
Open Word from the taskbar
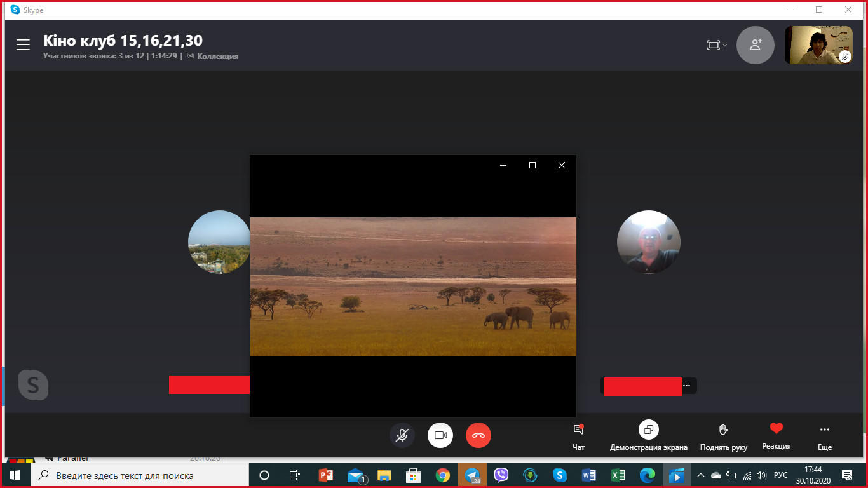pos(588,475)
